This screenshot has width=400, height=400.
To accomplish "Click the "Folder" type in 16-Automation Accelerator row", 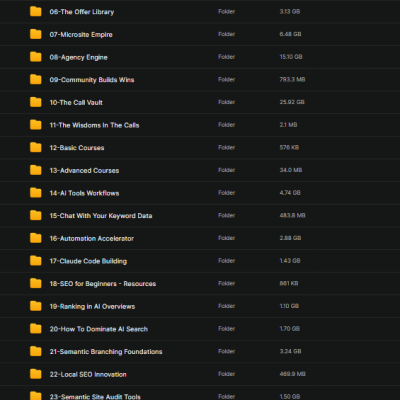I will click(x=227, y=238).
